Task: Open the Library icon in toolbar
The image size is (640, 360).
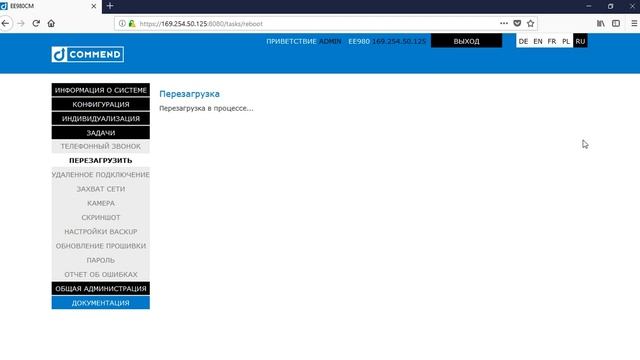Action: point(601,24)
